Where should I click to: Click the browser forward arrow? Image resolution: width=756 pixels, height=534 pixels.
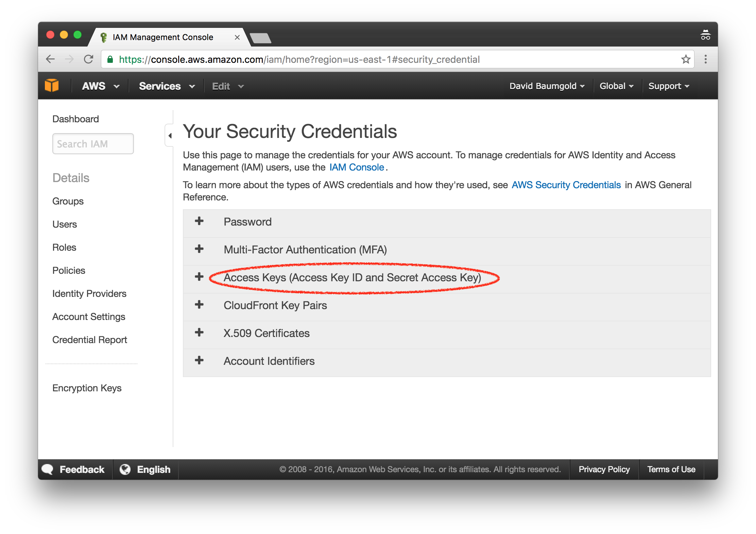(x=69, y=59)
